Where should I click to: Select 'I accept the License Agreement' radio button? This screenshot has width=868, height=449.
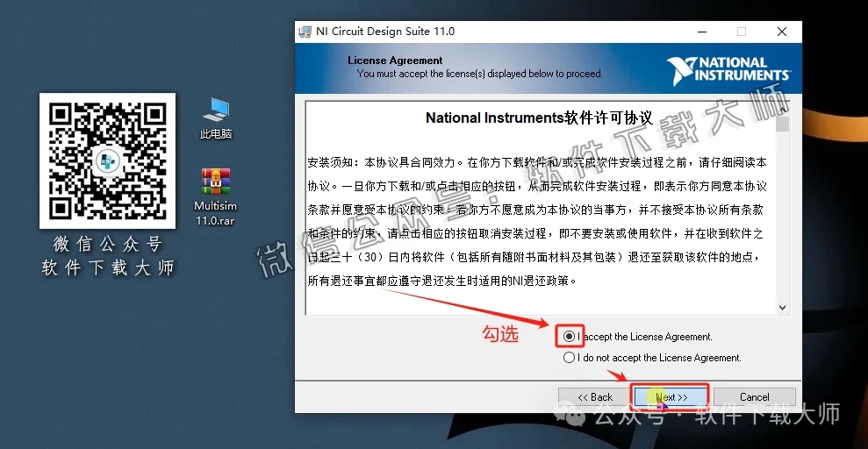(x=569, y=336)
